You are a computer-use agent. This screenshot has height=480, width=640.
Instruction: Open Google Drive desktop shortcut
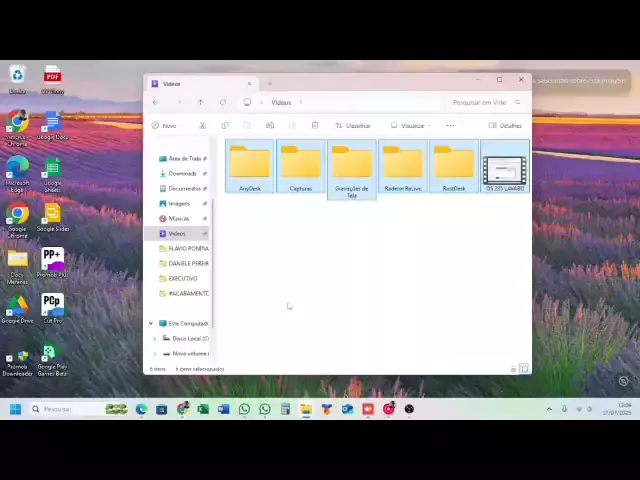tap(17, 306)
